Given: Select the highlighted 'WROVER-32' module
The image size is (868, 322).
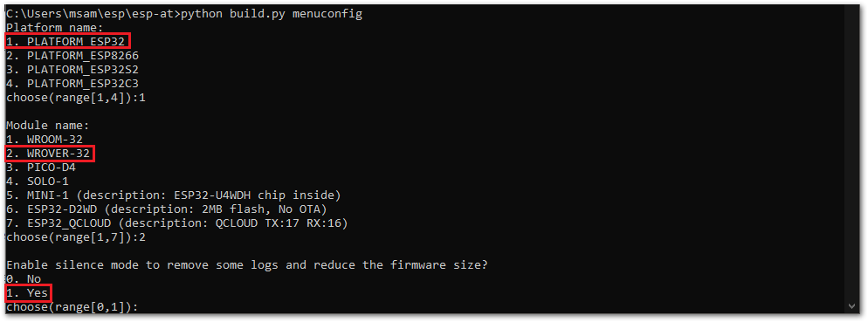Looking at the screenshot, I should (50, 154).
